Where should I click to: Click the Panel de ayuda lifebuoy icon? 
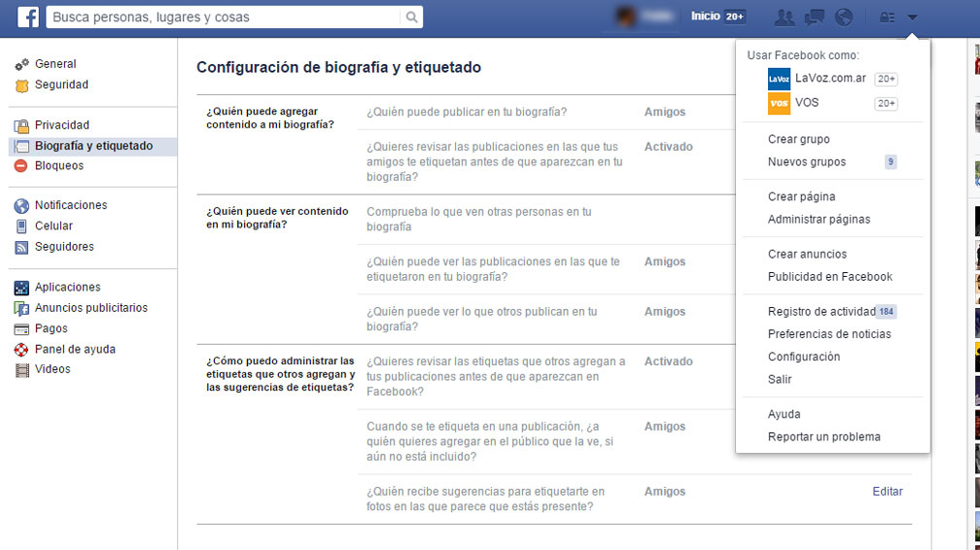21,350
